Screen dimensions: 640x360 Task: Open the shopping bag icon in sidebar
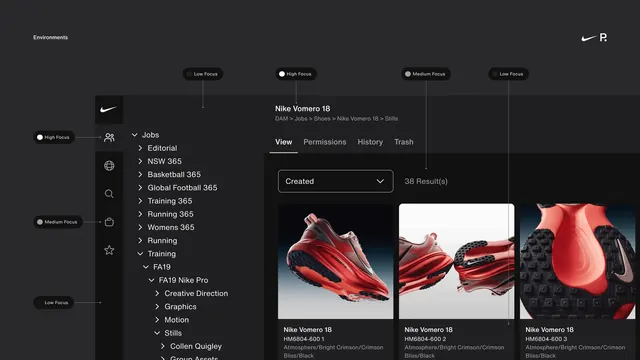pyautogui.click(x=109, y=222)
